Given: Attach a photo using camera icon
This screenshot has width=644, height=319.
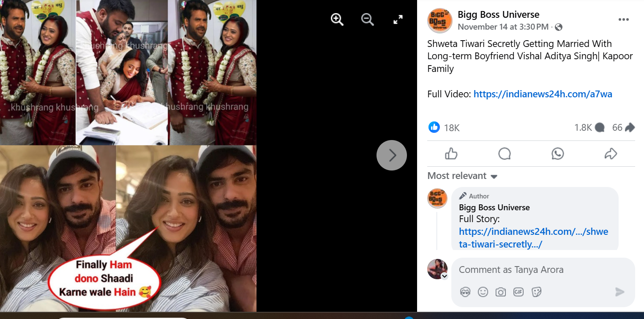Looking at the screenshot, I should (x=501, y=292).
